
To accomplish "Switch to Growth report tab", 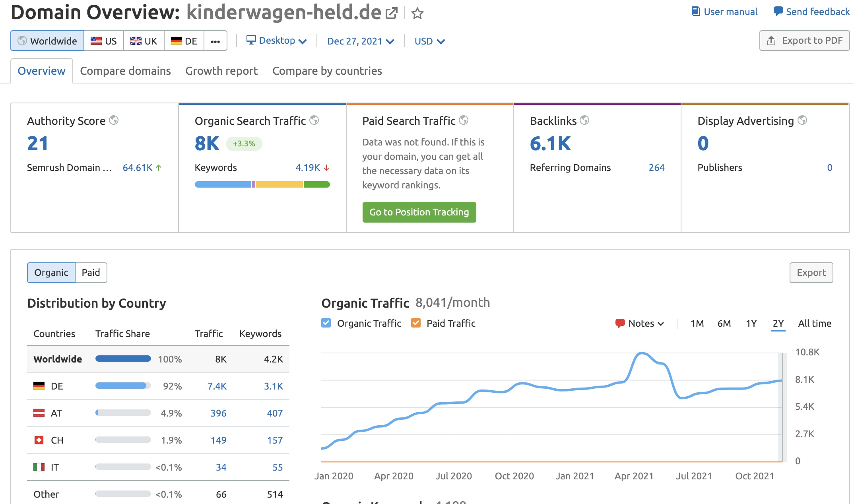I will point(221,71).
